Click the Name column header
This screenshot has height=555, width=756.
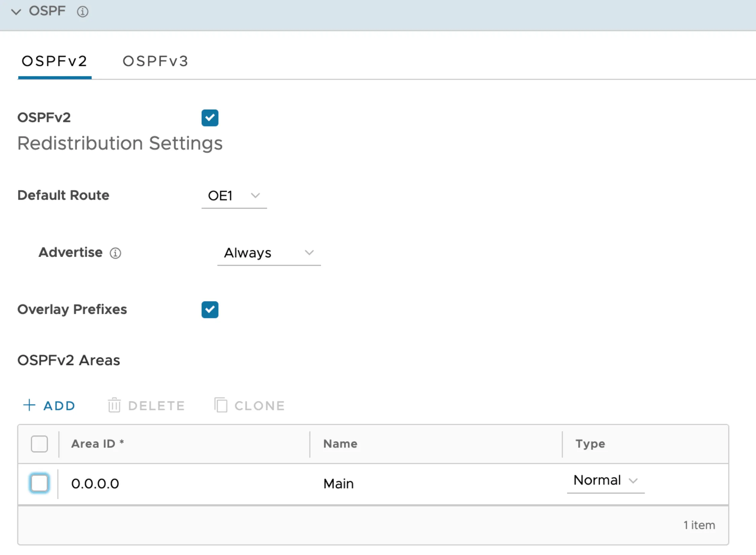click(340, 444)
